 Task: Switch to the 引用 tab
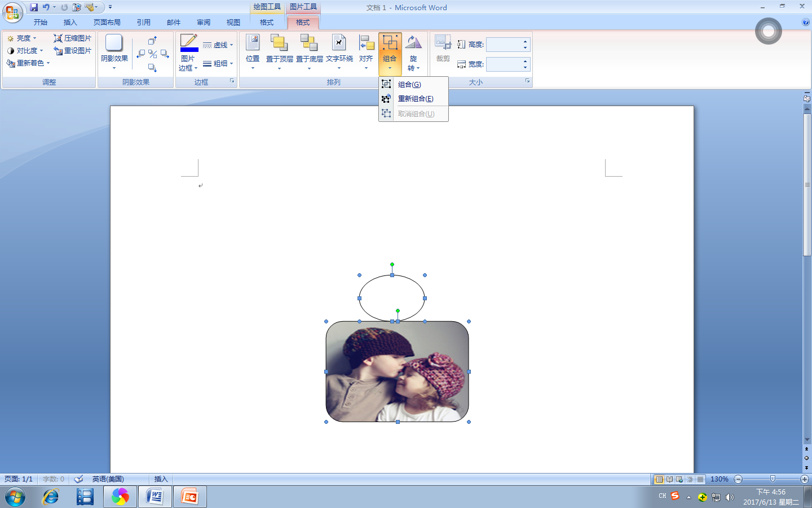pyautogui.click(x=144, y=23)
